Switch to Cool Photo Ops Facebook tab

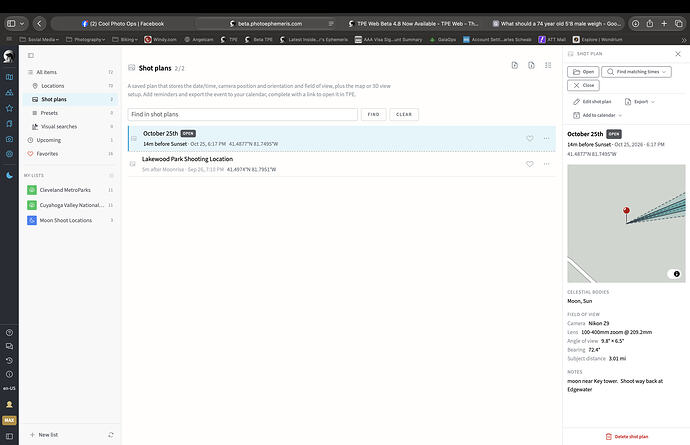[123, 24]
